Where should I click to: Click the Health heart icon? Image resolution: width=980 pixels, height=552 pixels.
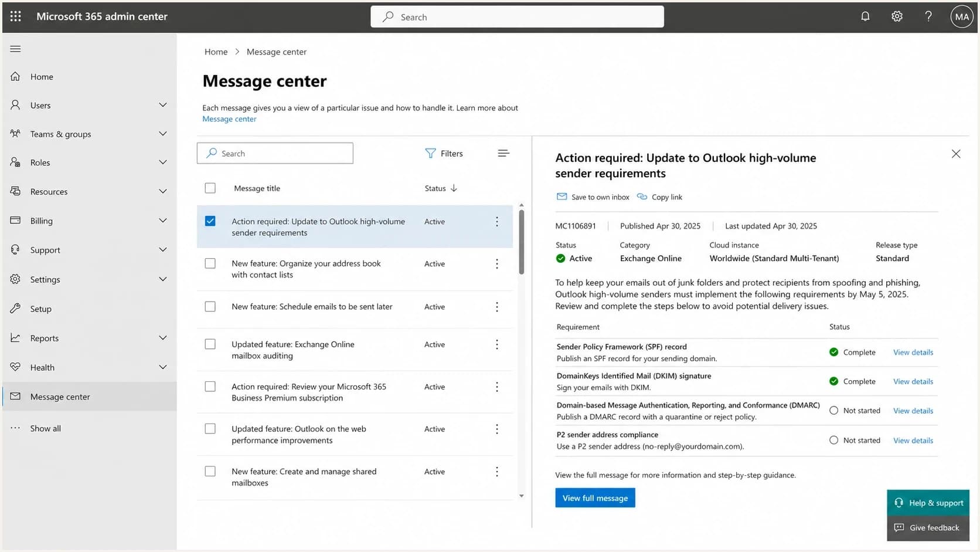point(16,367)
